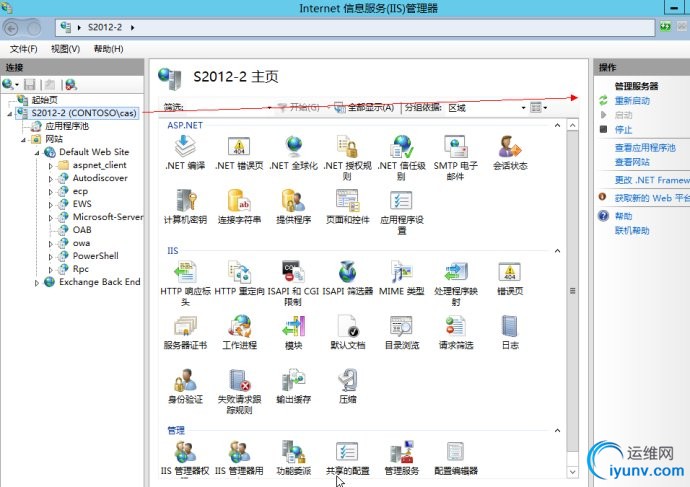Open the 计算机密钥 feature
Screen dimensions: 690x487
[185, 207]
